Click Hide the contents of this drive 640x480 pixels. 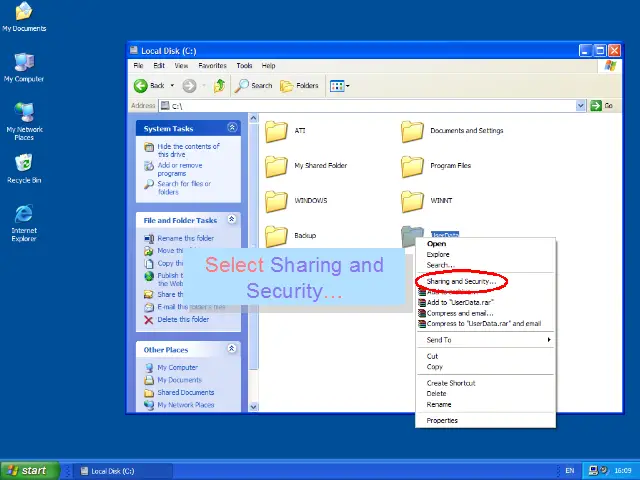pyautogui.click(x=188, y=150)
